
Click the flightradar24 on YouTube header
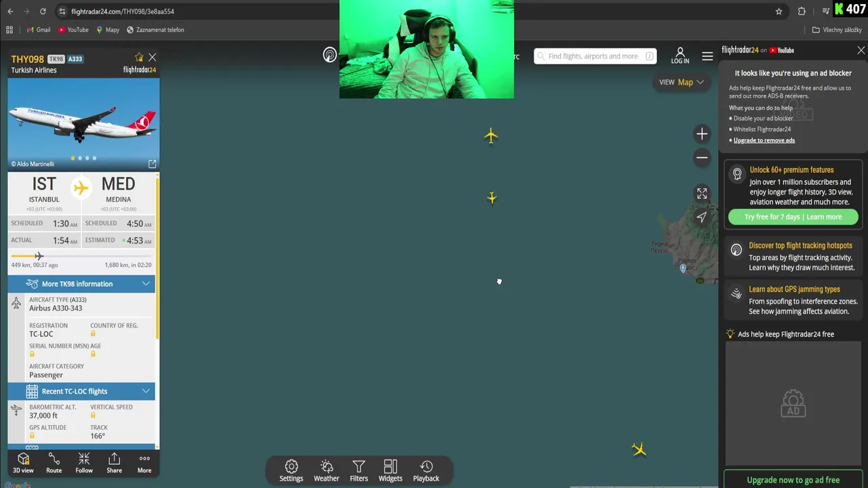[x=757, y=50]
